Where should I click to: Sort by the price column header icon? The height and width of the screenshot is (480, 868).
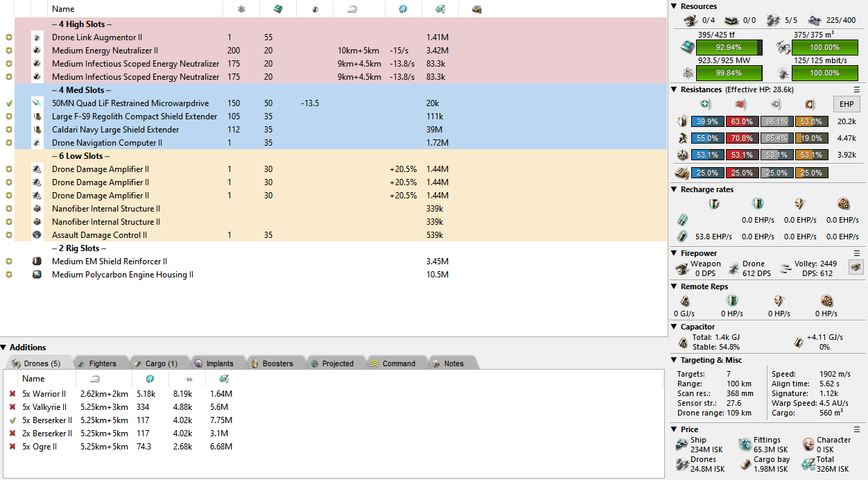point(440,9)
